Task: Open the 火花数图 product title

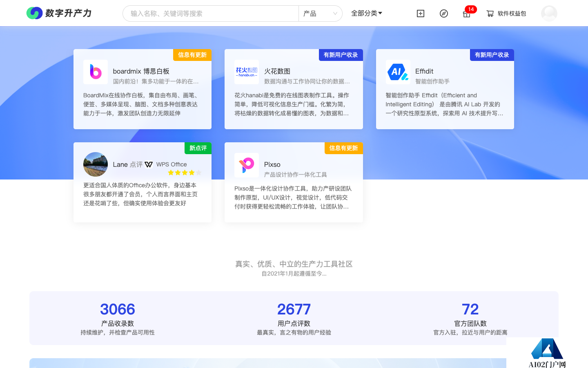Action: 277,71
